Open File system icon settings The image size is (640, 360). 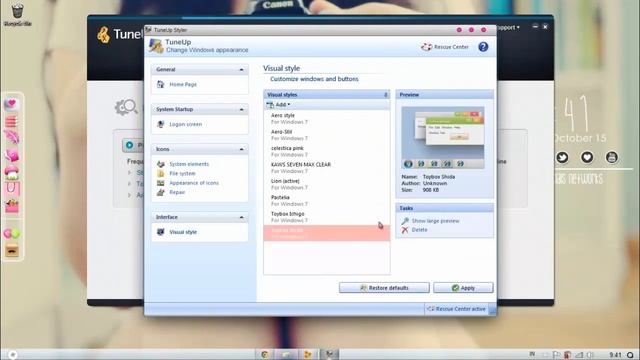point(182,173)
